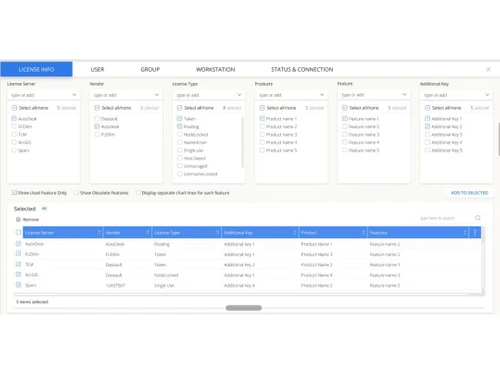The width and height of the screenshot is (500, 375).
Task: Uncheck the Sparx row in Selected table
Action: point(18,285)
